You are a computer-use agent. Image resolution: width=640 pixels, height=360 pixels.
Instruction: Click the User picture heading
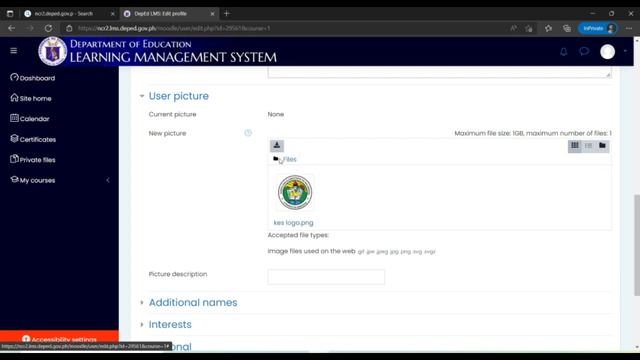(178, 96)
